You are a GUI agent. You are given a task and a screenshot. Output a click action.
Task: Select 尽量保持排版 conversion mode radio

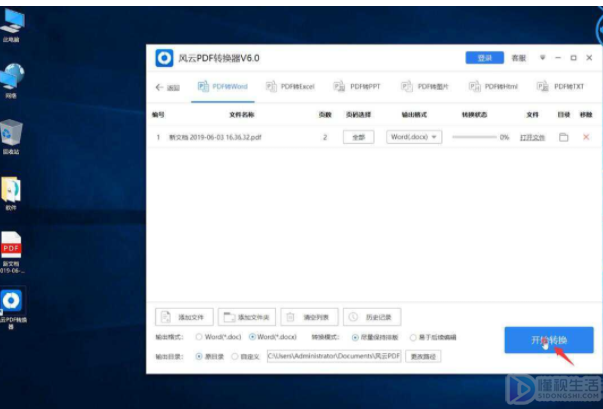355,338
